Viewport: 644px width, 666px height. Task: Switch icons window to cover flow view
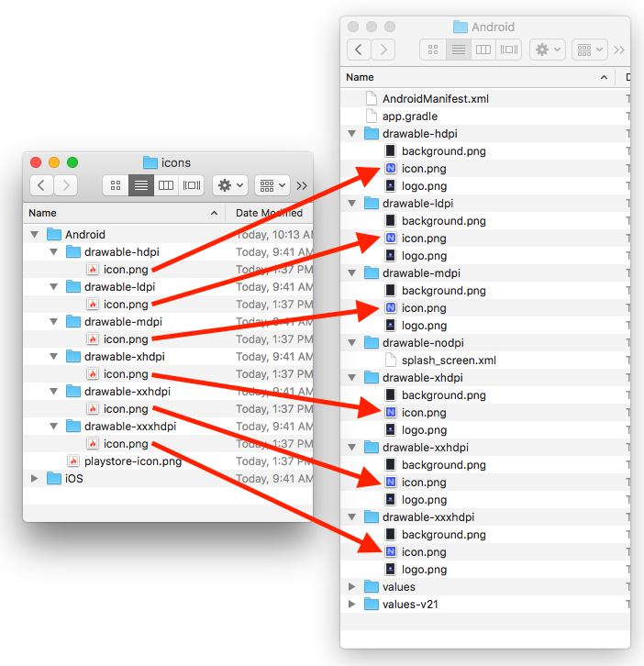click(192, 185)
